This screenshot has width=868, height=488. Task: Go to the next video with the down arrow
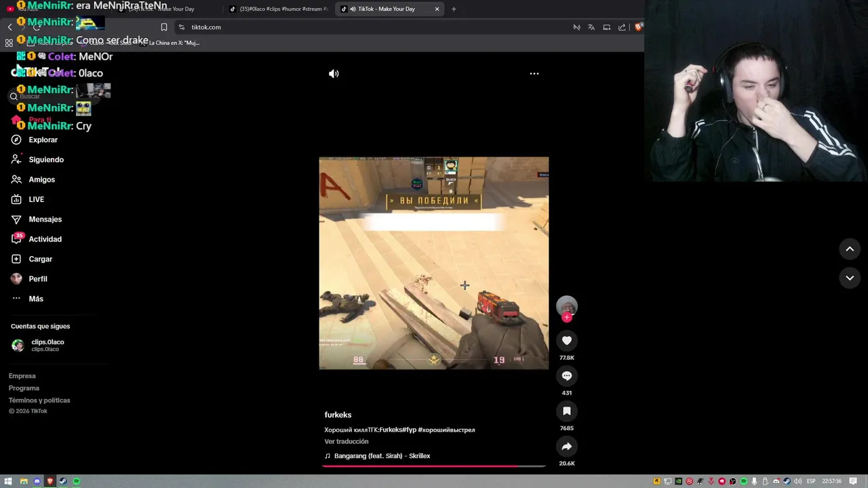[x=850, y=278]
